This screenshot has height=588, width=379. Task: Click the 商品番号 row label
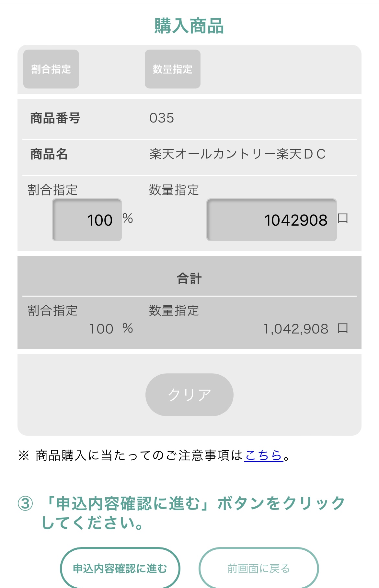click(x=55, y=118)
